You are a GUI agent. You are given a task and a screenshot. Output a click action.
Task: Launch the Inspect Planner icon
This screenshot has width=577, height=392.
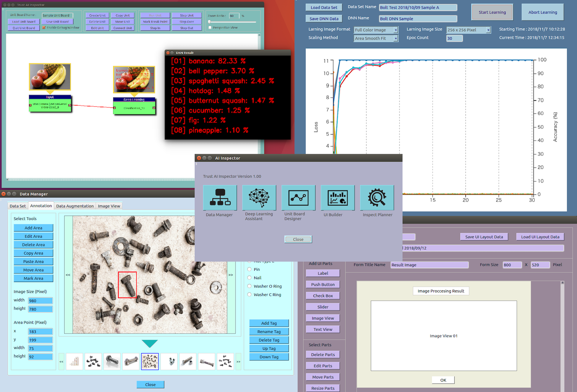(x=377, y=198)
